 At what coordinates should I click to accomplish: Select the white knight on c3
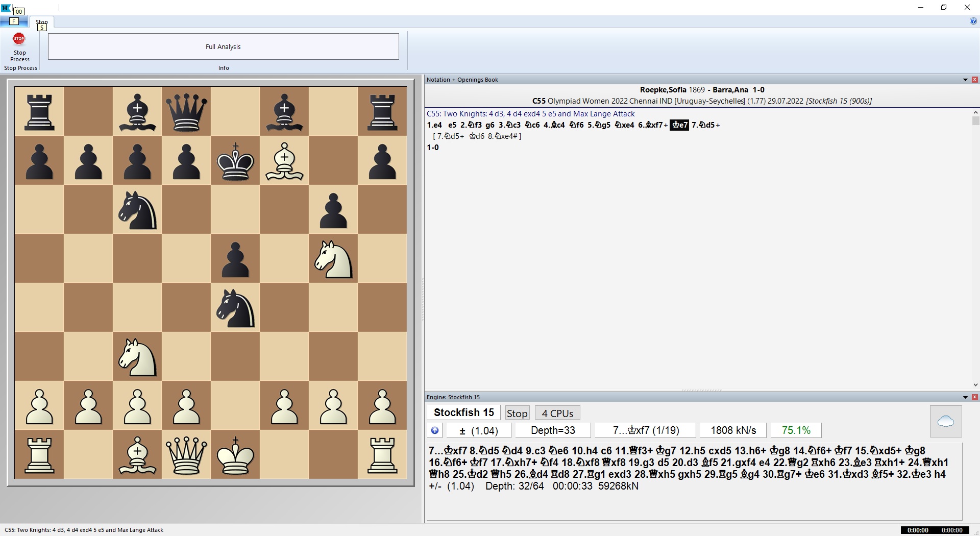click(137, 357)
